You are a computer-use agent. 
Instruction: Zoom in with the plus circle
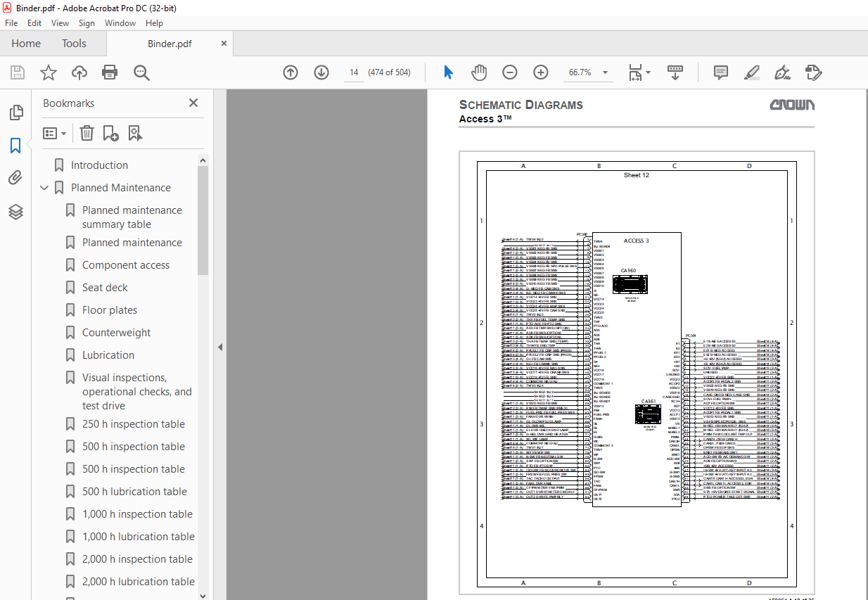[541, 72]
